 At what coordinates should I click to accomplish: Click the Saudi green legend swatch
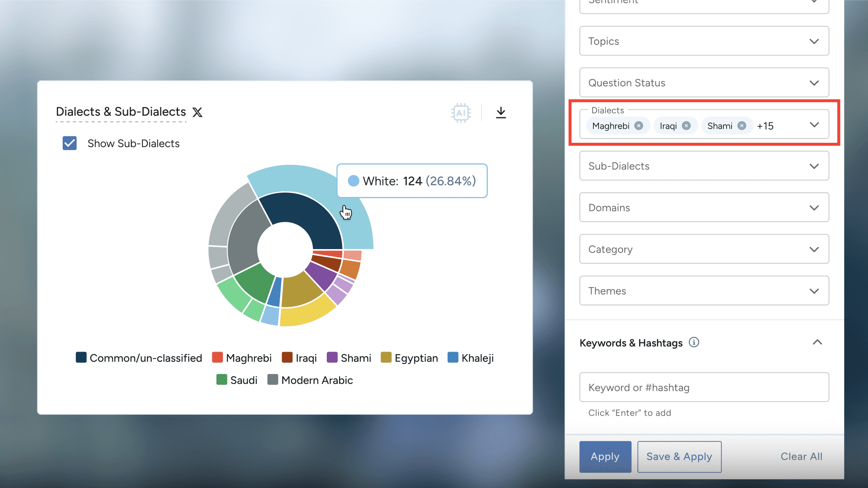pyautogui.click(x=222, y=380)
